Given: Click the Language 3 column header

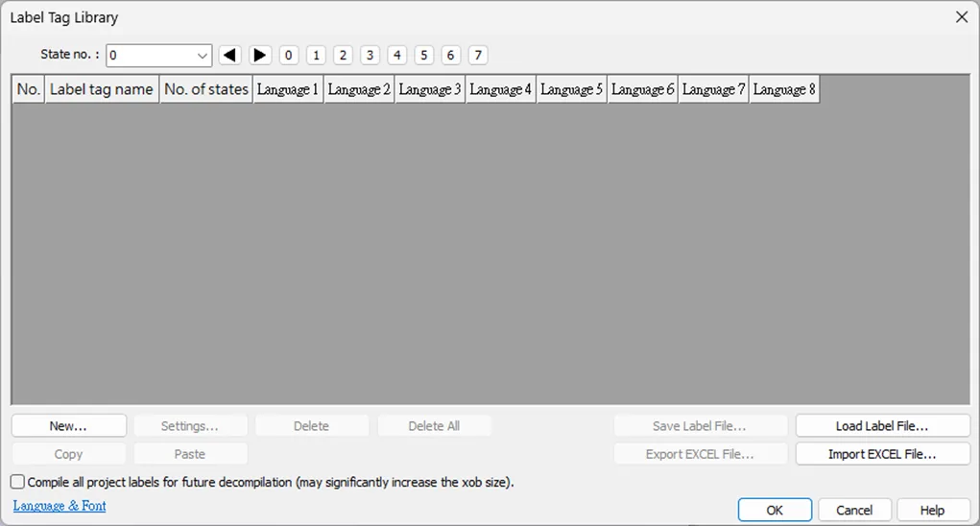Looking at the screenshot, I should (x=430, y=89).
